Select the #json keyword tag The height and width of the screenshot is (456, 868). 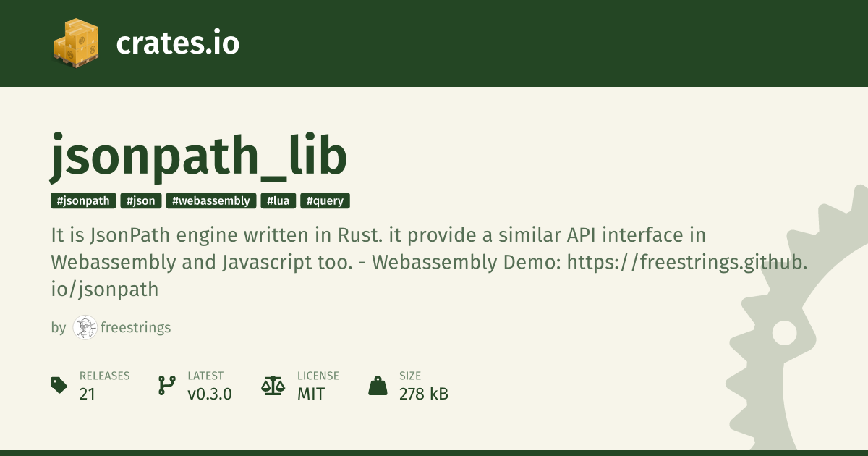[x=141, y=201]
